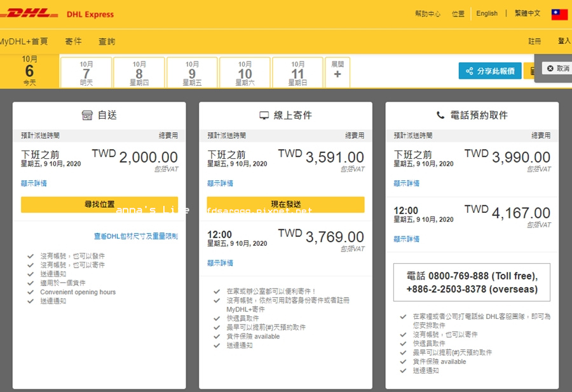Show details for TWD 2,000.00 quote
The width and height of the screenshot is (572, 392).
(x=34, y=183)
